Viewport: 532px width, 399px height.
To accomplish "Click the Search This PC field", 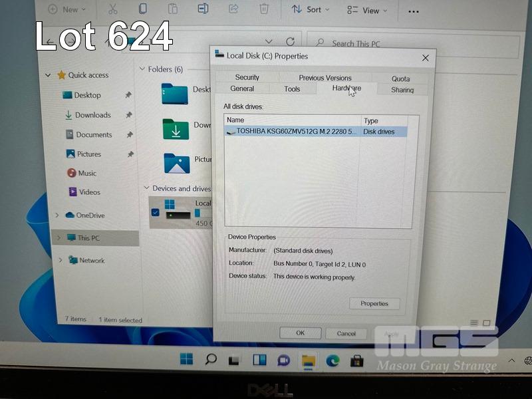I will click(x=412, y=44).
